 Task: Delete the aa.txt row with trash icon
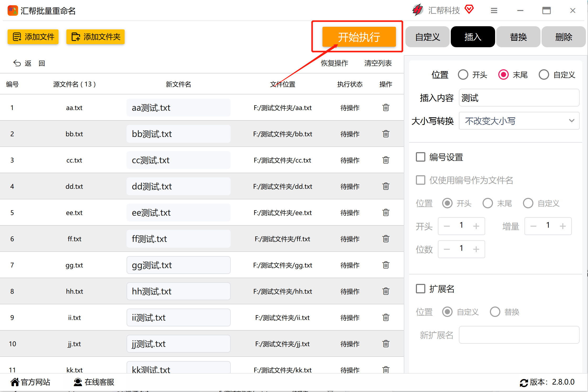tap(386, 108)
